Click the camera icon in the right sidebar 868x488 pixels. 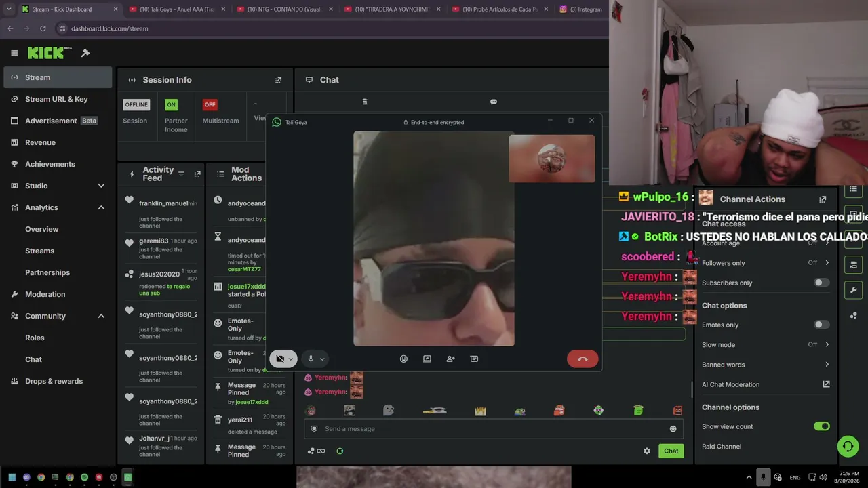pyautogui.click(x=854, y=264)
